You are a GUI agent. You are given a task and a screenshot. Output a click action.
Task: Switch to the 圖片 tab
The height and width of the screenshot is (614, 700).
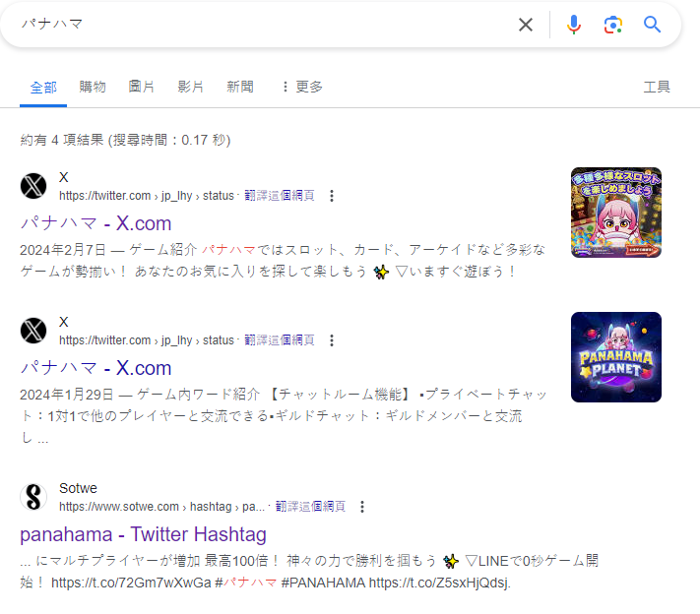[142, 87]
